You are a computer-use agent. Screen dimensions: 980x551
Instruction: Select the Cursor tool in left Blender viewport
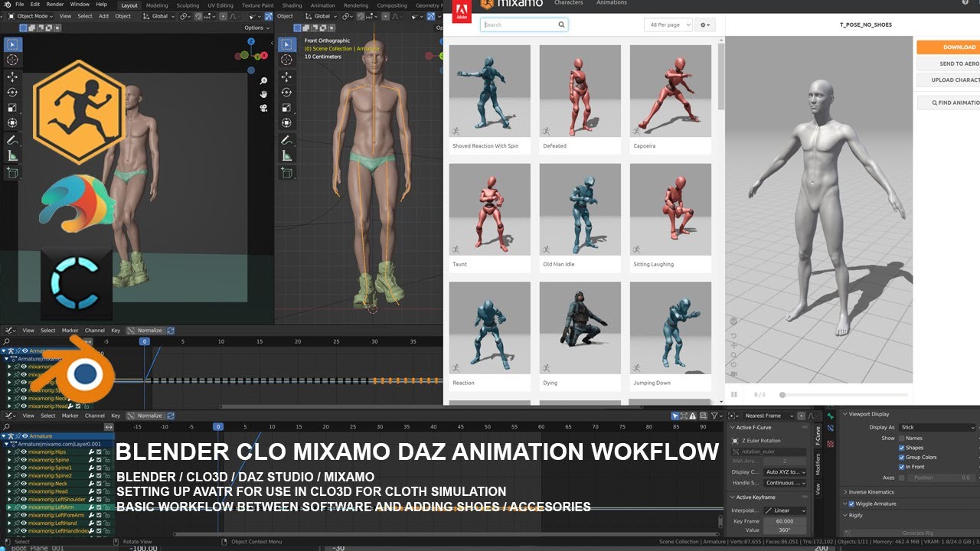point(12,60)
